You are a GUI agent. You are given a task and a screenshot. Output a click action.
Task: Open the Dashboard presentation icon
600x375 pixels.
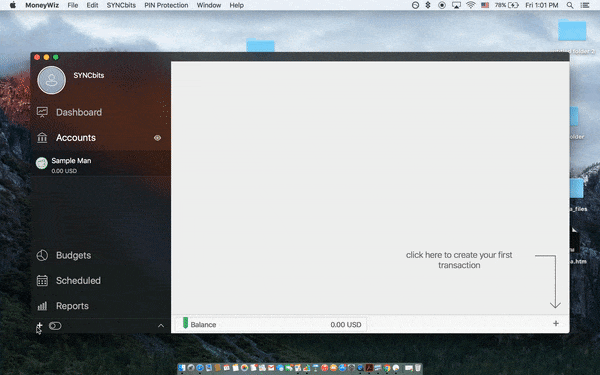coord(42,112)
